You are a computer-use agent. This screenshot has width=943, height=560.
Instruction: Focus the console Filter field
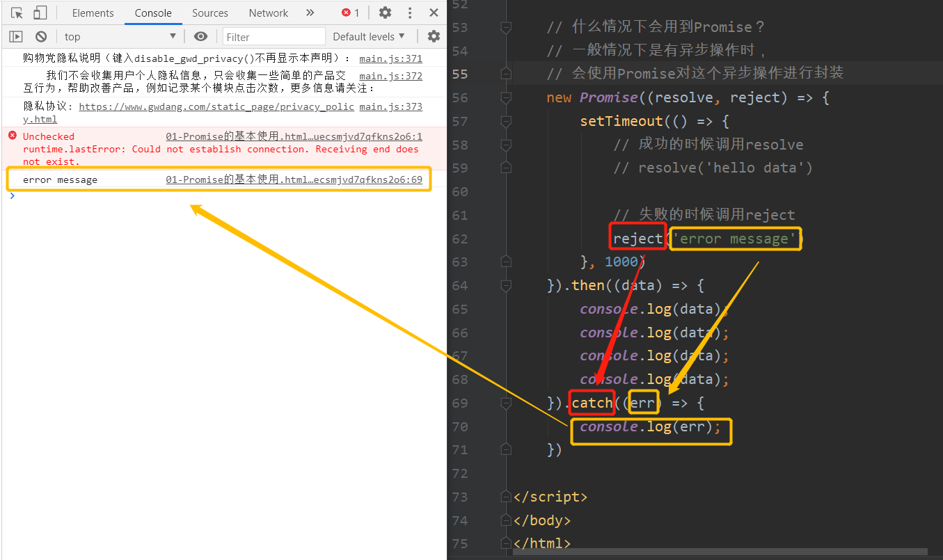(274, 36)
